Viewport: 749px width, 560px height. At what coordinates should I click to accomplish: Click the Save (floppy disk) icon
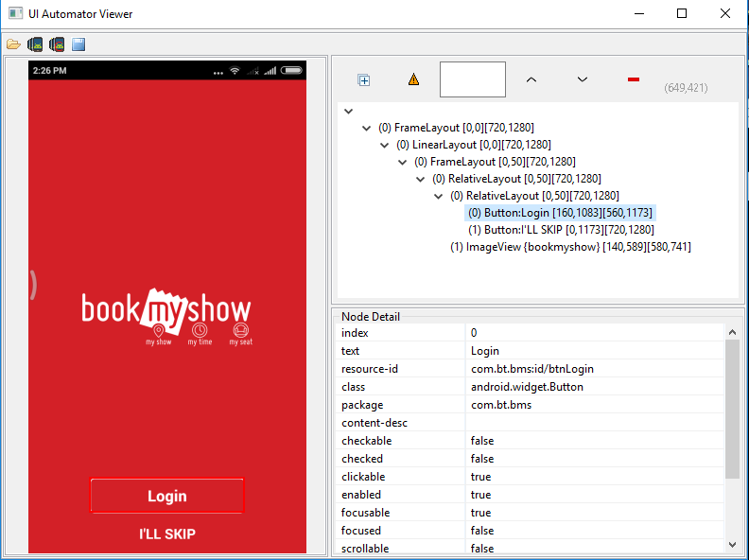click(x=78, y=44)
